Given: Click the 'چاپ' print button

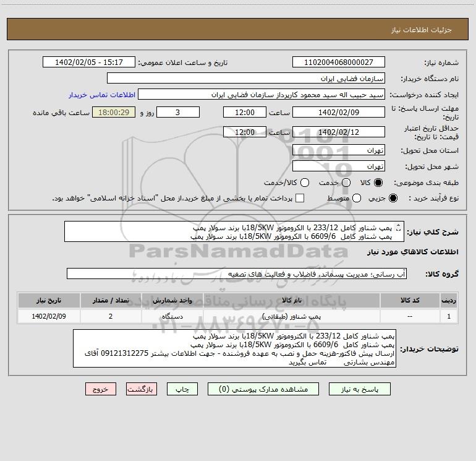Looking at the screenshot, I should (x=182, y=389).
